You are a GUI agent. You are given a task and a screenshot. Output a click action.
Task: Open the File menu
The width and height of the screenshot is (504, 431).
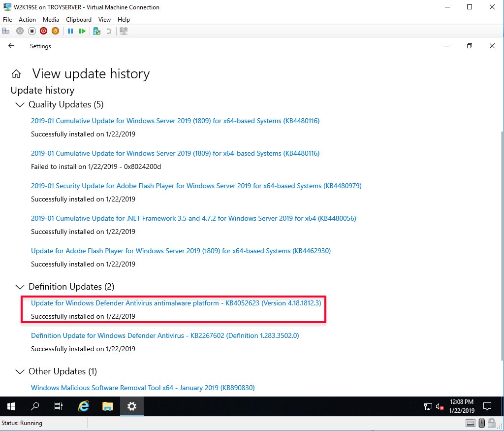point(7,20)
